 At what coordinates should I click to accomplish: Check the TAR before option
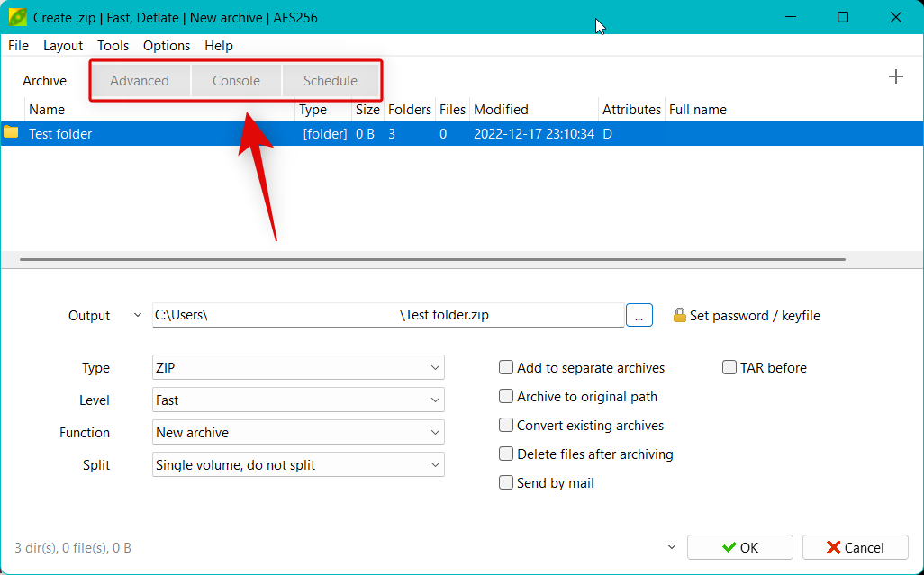[x=729, y=368]
